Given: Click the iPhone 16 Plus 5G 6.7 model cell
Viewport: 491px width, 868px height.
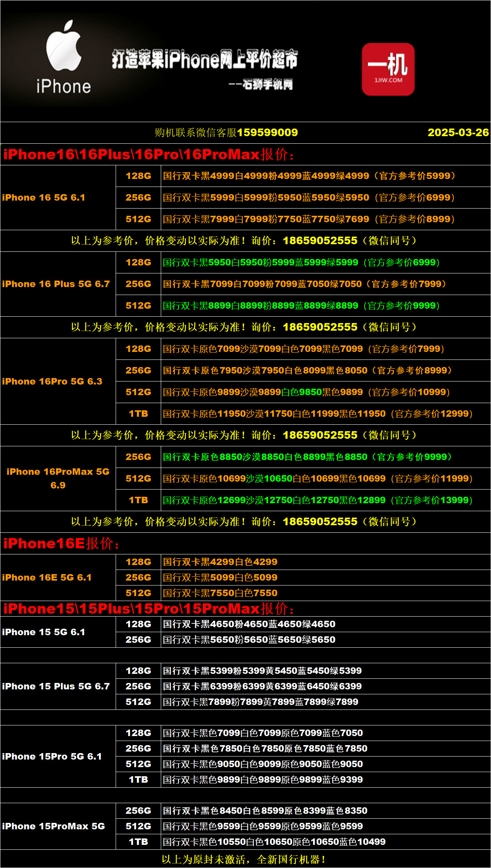Looking at the screenshot, I should [x=58, y=284].
